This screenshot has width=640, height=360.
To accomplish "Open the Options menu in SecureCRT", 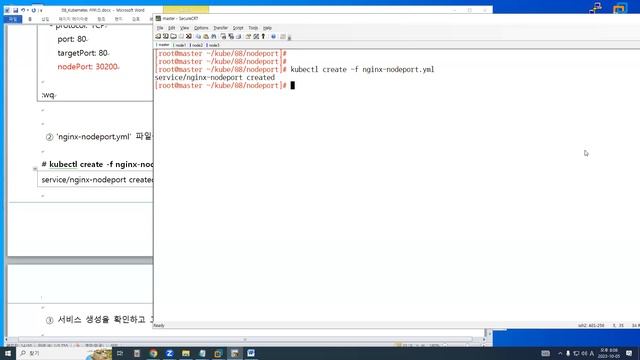I will click(x=201, y=28).
